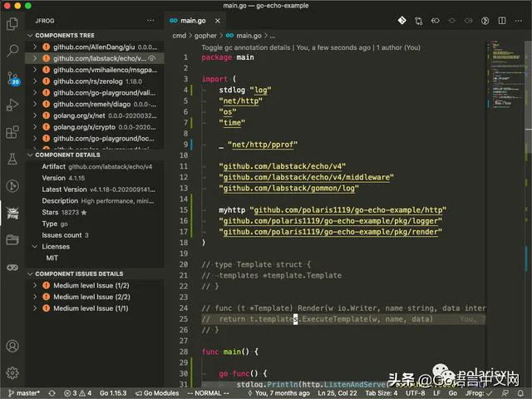The height and width of the screenshot is (399, 532).
Task: Click main.go breadcrumb item
Action: pyautogui.click(x=244, y=36)
